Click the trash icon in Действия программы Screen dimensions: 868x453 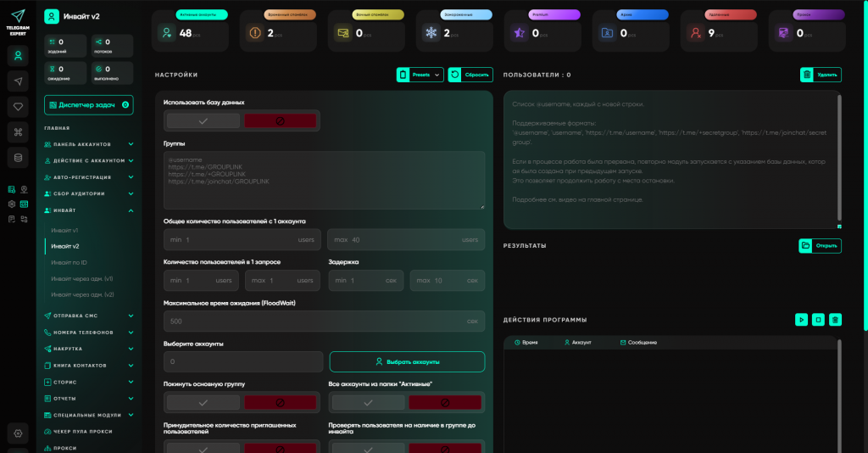pyautogui.click(x=835, y=320)
